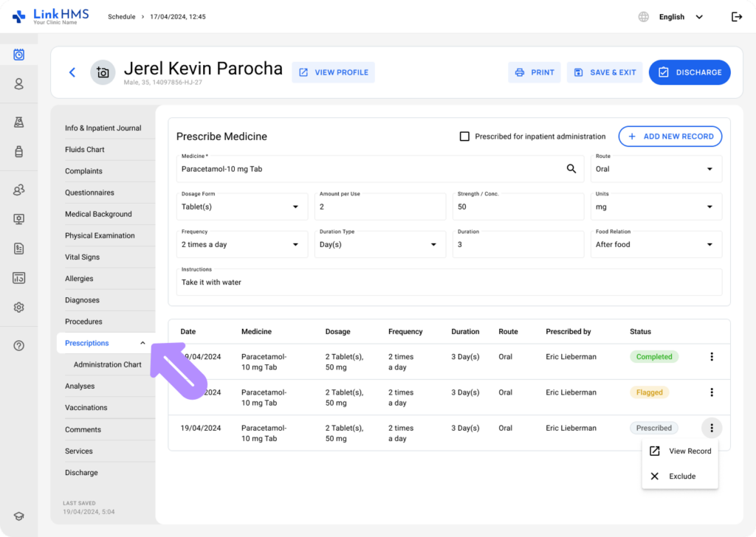Image resolution: width=756 pixels, height=537 pixels.
Task: Click the search icon in Medicine field
Action: point(571,169)
